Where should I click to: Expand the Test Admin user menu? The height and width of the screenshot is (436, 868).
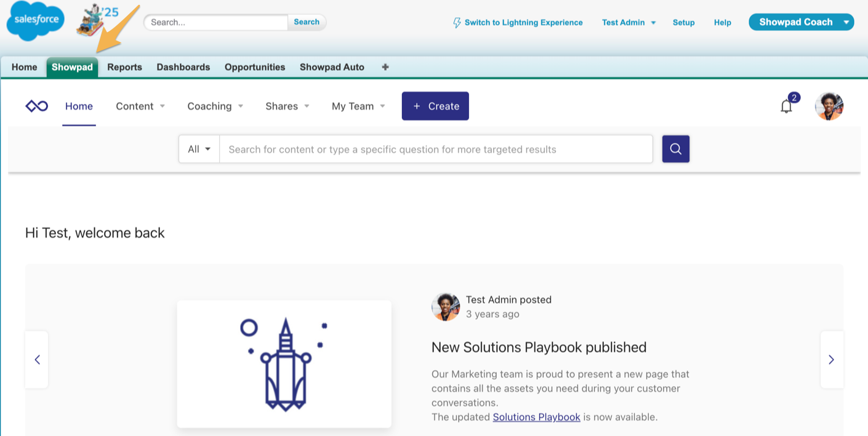click(629, 22)
